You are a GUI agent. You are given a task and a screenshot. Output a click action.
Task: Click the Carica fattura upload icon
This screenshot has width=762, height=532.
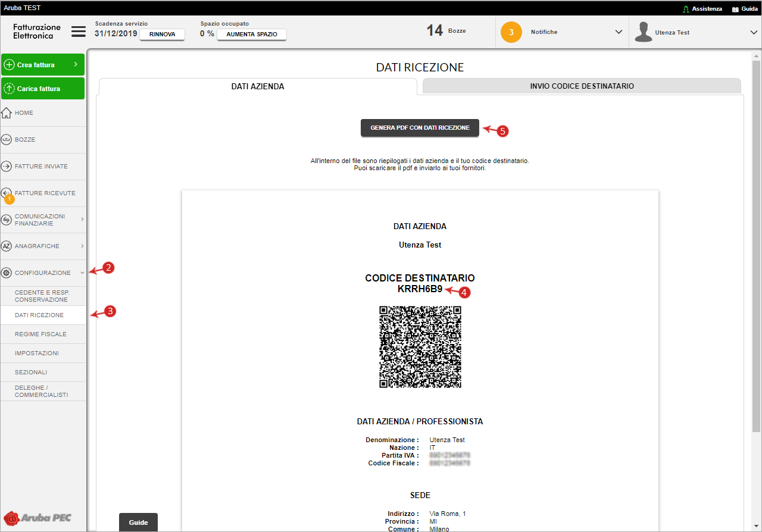(9, 89)
